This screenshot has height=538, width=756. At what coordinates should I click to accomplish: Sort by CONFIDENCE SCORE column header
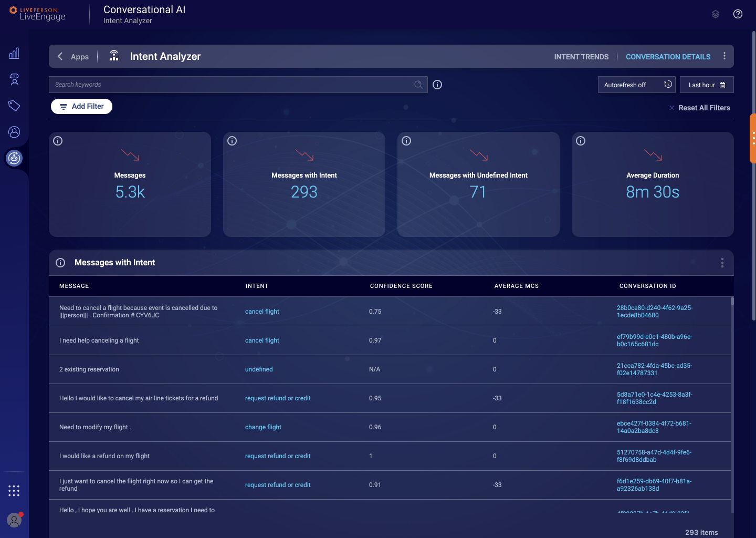pos(401,286)
